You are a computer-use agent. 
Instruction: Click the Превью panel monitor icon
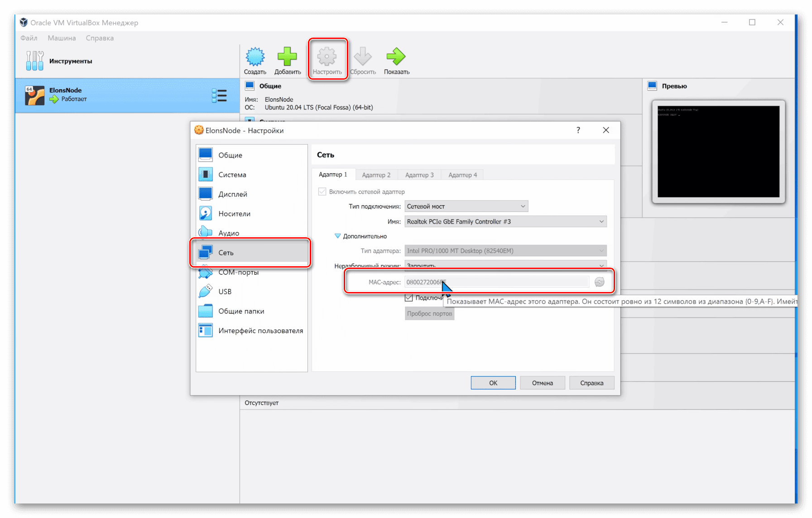pos(652,86)
